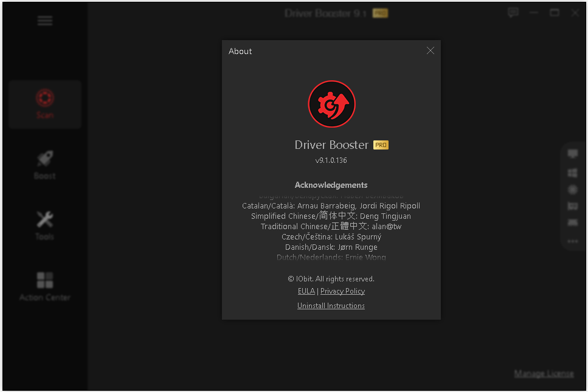Open the Uninstall Instructions link
588x392 pixels.
(x=331, y=306)
